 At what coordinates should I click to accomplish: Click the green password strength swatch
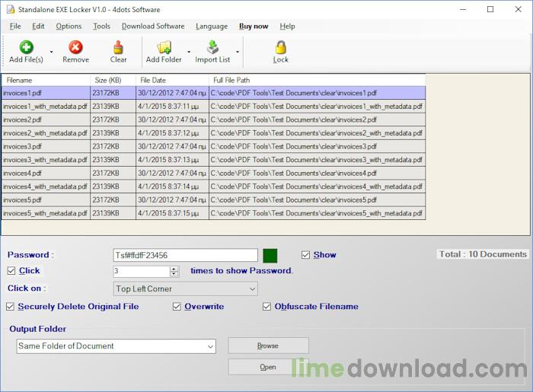270,256
